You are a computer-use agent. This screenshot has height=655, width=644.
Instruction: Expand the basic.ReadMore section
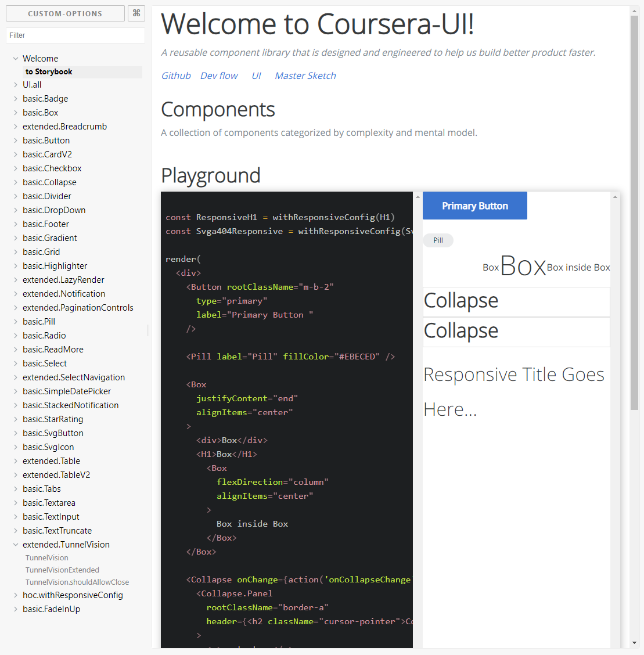(x=53, y=350)
